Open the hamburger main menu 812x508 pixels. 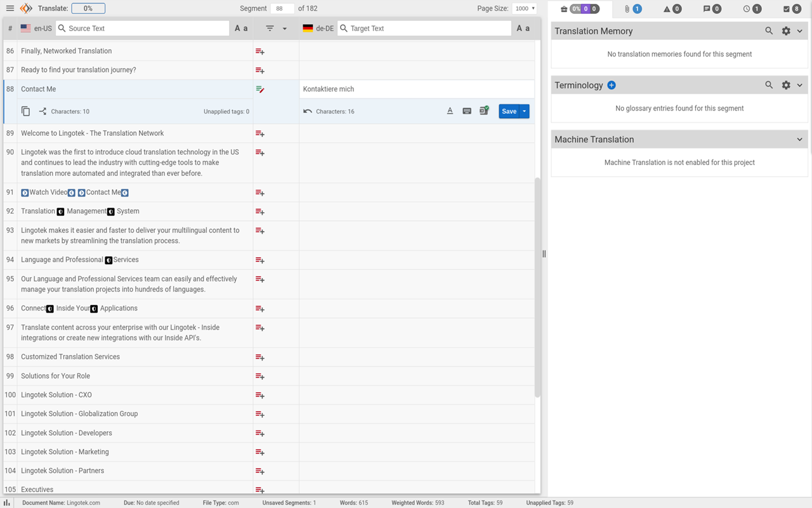coord(10,8)
